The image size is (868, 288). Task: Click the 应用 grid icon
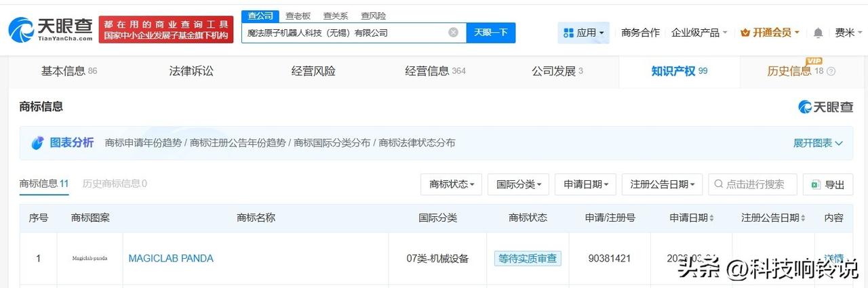(568, 33)
